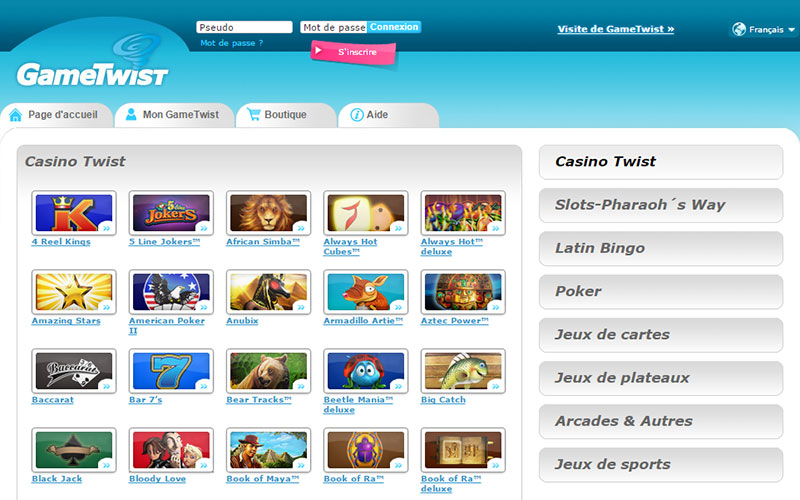Click the pink S'inscrire button

[x=353, y=52]
